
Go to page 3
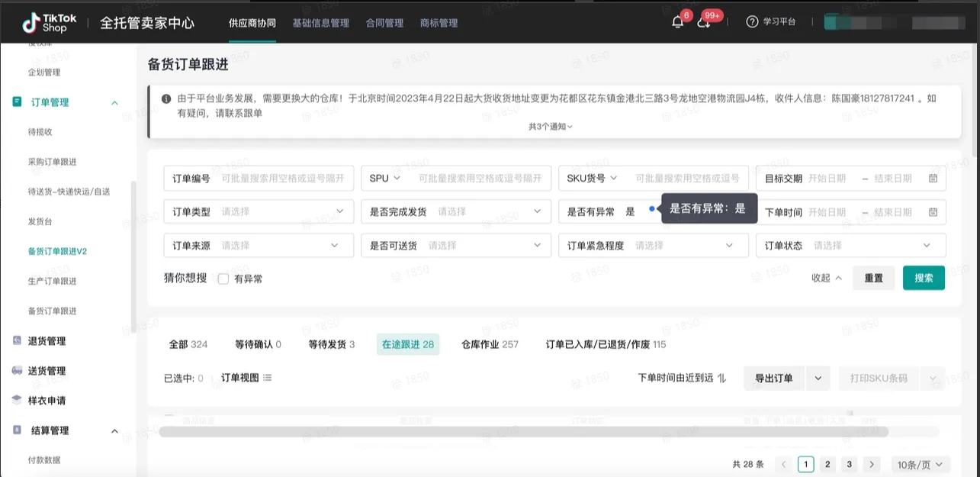coord(850,464)
